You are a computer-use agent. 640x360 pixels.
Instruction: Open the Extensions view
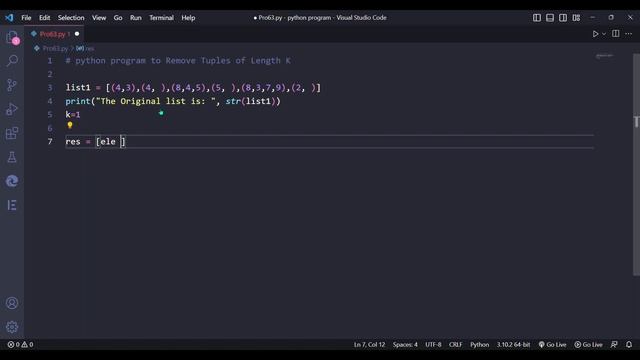12,133
